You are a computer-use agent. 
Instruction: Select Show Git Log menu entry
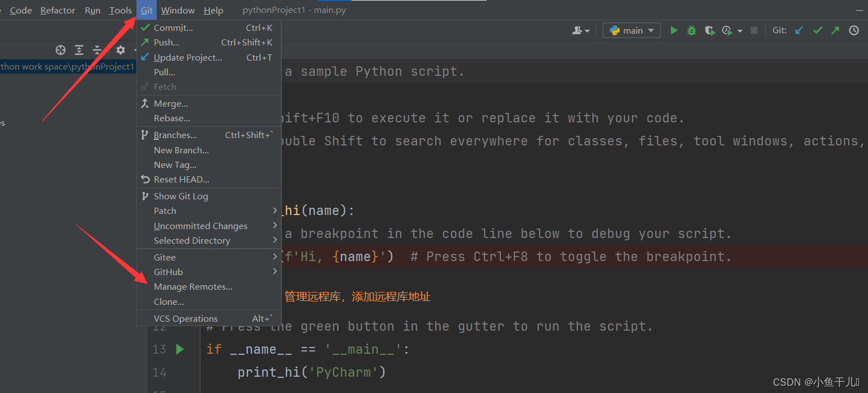click(x=209, y=196)
